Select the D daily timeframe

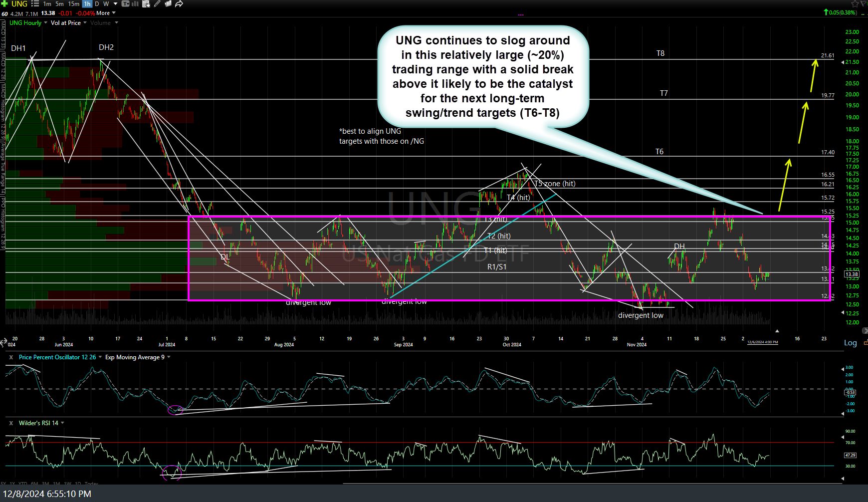click(x=97, y=4)
